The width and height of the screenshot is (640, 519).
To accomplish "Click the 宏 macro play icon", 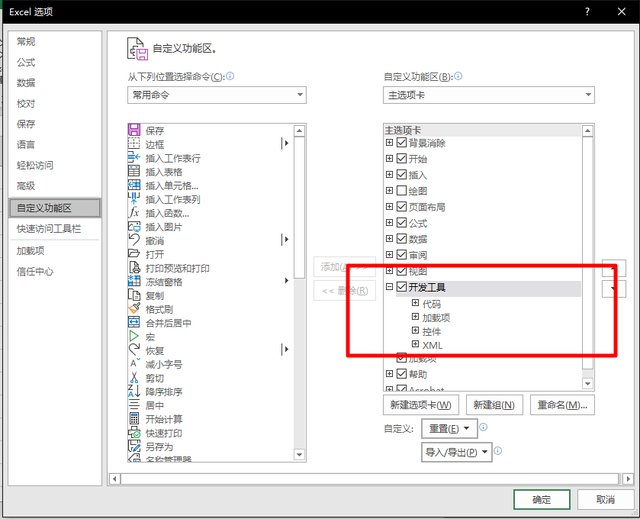I will pyautogui.click(x=134, y=336).
